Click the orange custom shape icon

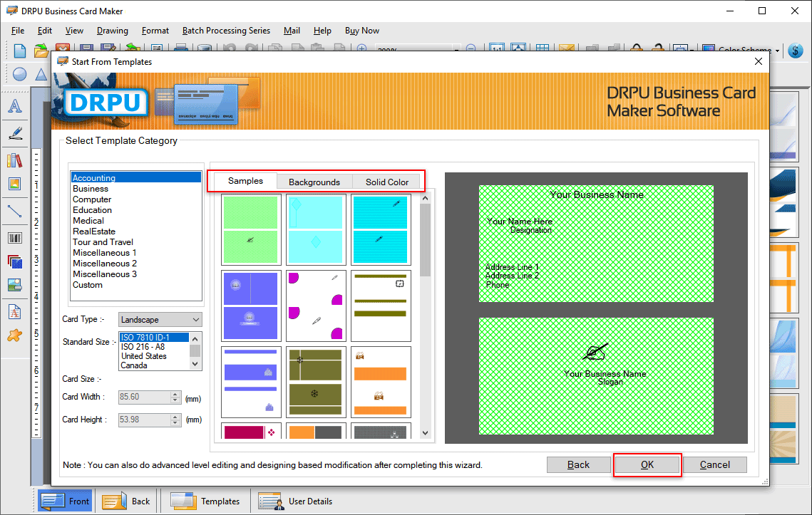[15, 335]
